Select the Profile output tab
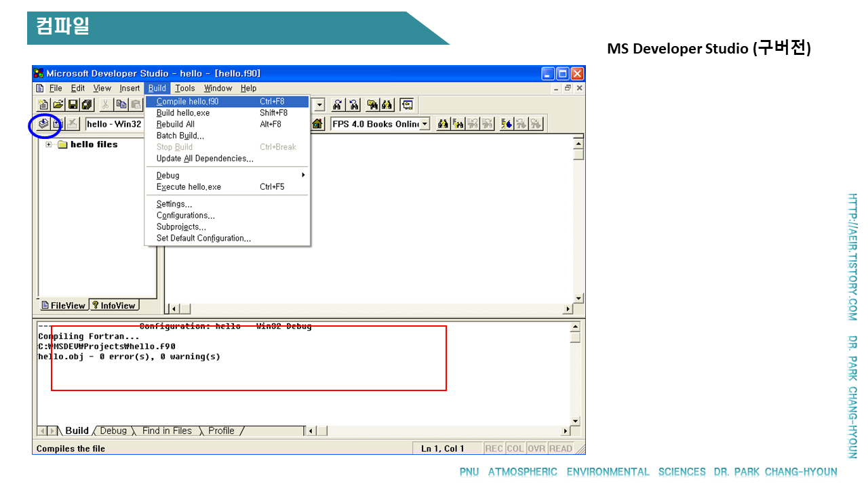This screenshot has height=488, width=868. (x=221, y=431)
